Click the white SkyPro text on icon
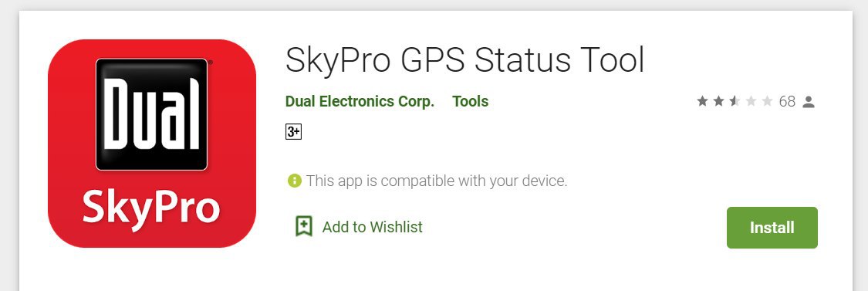The height and width of the screenshot is (291, 868). pos(151,209)
